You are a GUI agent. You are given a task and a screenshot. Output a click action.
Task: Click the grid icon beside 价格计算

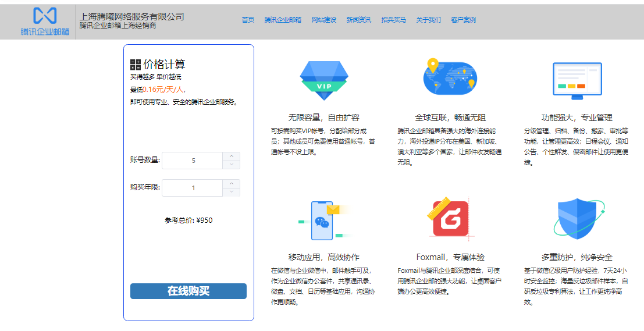pos(136,65)
